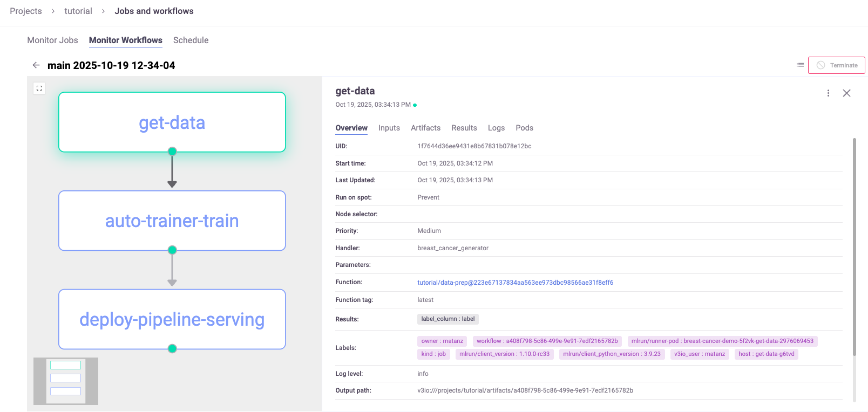
Task: Select the deploy-pipeline-serving workflow node
Action: coord(172,319)
